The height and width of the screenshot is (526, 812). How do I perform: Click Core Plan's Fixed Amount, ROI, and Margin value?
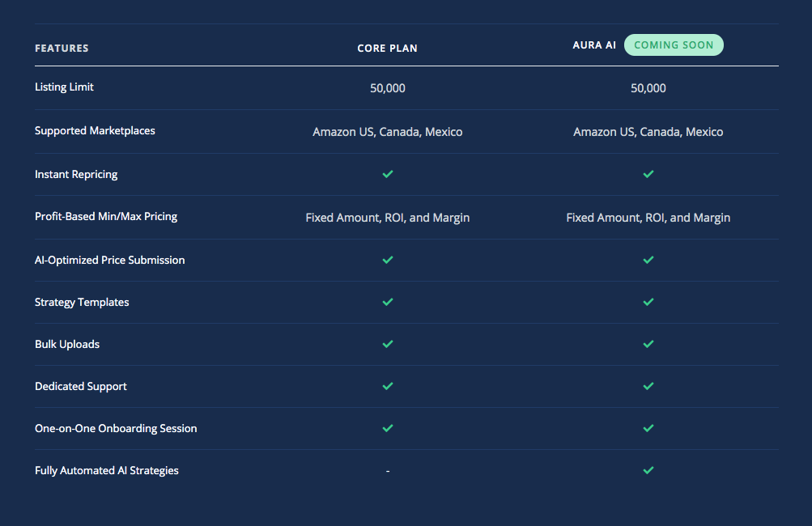pos(387,218)
